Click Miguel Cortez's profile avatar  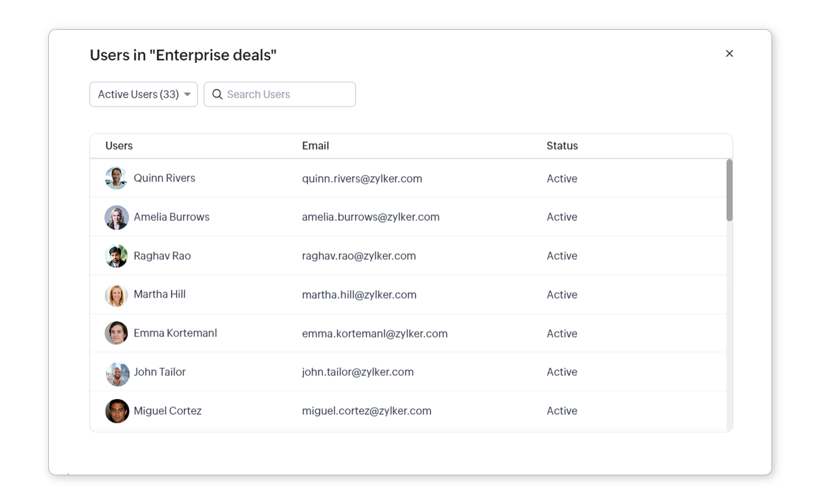click(x=117, y=411)
